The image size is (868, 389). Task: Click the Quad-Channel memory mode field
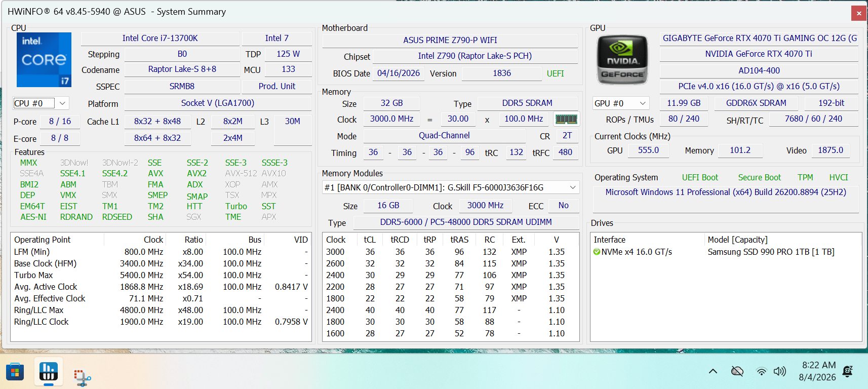coord(444,136)
